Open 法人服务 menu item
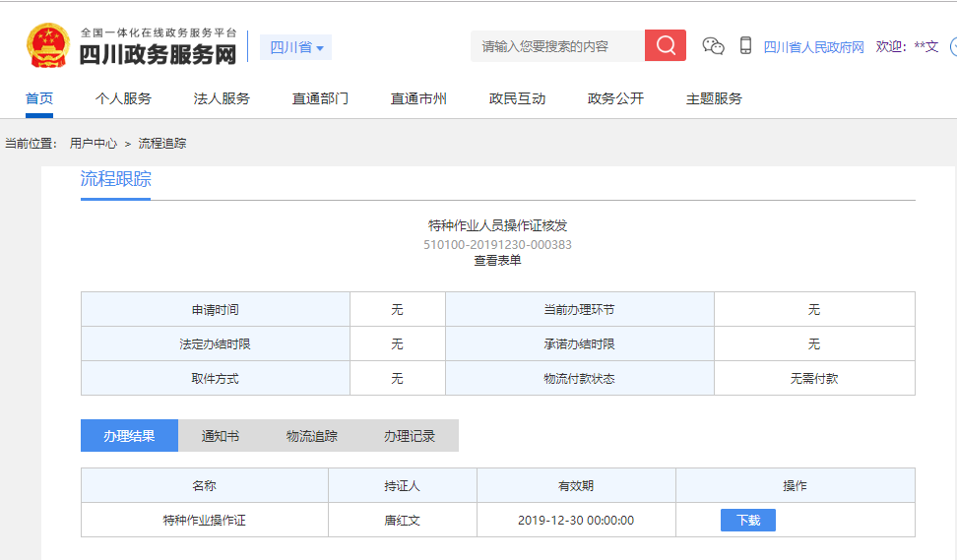The height and width of the screenshot is (560, 957). pos(222,98)
